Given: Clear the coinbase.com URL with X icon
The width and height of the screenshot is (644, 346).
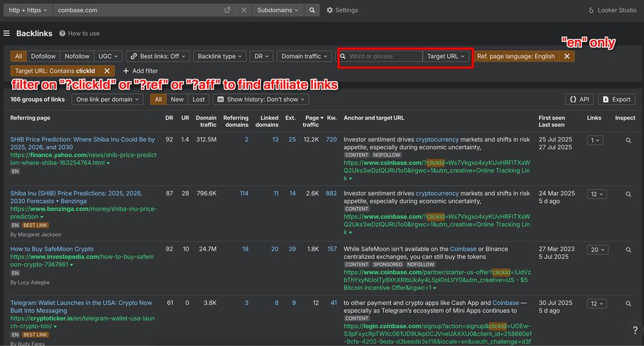Looking at the screenshot, I should (243, 10).
